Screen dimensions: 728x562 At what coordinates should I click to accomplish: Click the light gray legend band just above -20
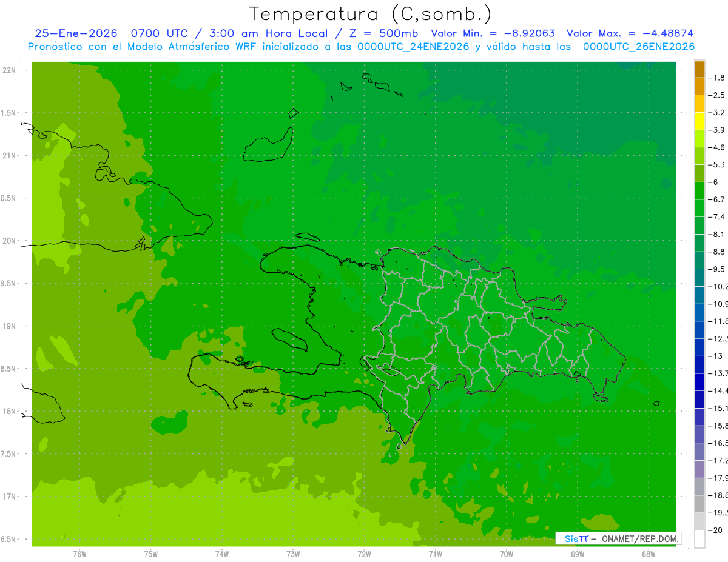coord(699,521)
